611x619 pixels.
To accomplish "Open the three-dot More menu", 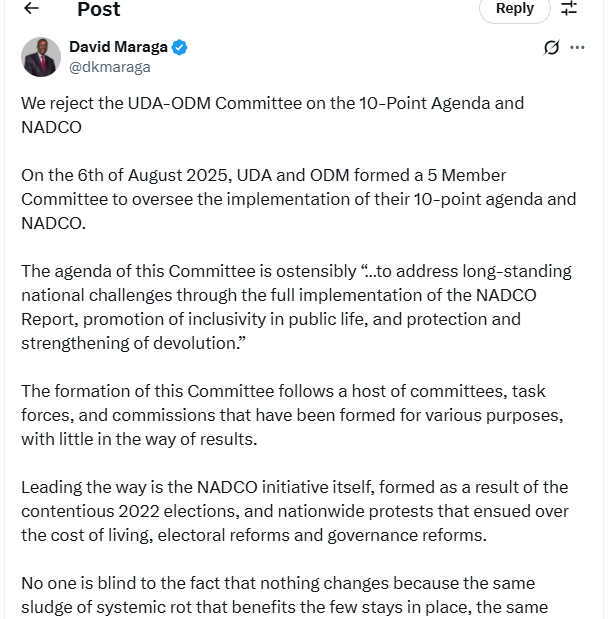I will (x=577, y=47).
